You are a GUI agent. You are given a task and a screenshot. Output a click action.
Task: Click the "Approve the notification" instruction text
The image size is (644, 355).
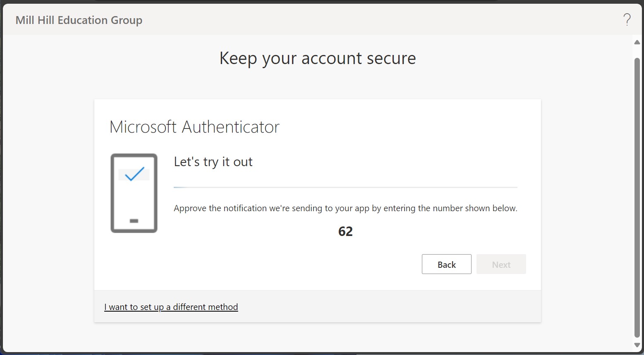(345, 208)
